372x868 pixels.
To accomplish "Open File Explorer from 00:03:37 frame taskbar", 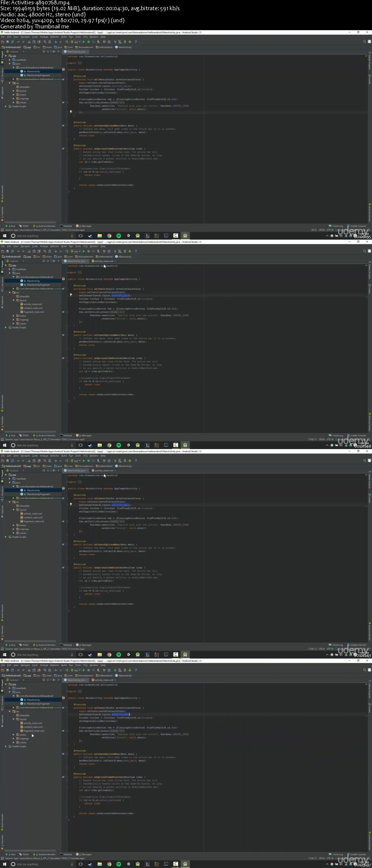I will [100, 864].
